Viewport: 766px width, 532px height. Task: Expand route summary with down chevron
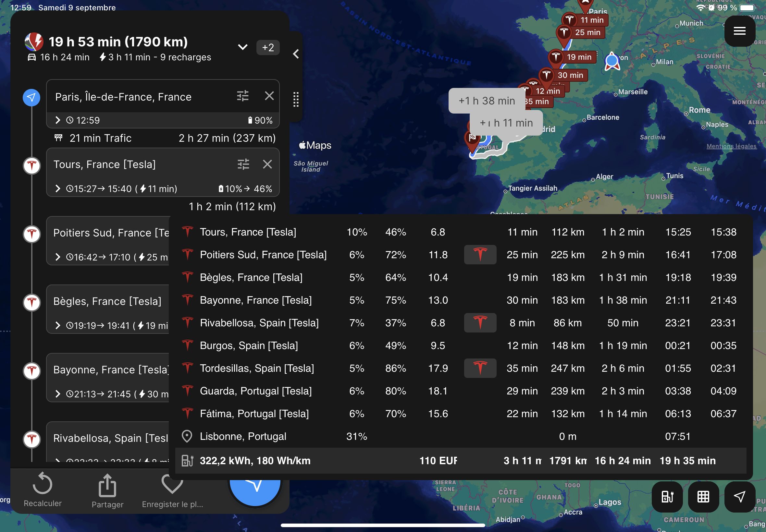(243, 47)
